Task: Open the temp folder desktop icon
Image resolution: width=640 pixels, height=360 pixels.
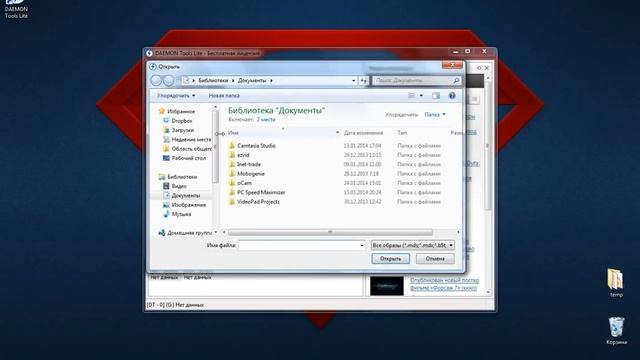Action: (x=616, y=282)
